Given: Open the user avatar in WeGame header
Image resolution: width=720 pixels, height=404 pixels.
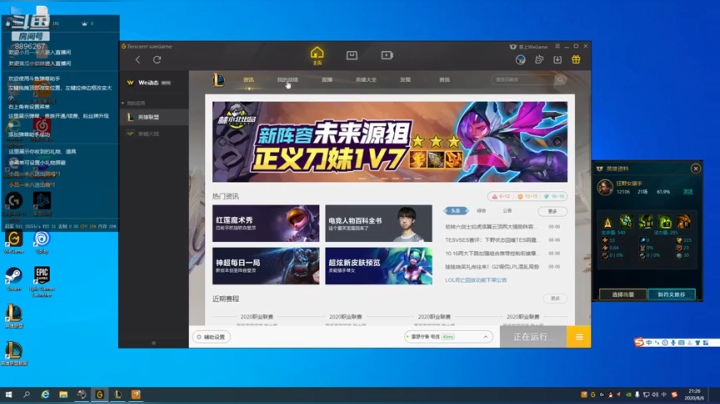Looking at the screenshot, I should tap(520, 60).
